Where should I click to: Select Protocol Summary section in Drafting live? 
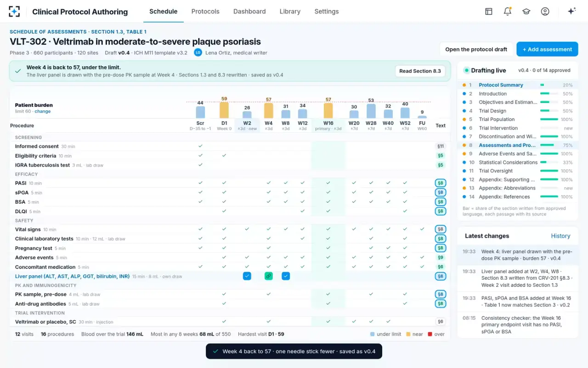518,85
